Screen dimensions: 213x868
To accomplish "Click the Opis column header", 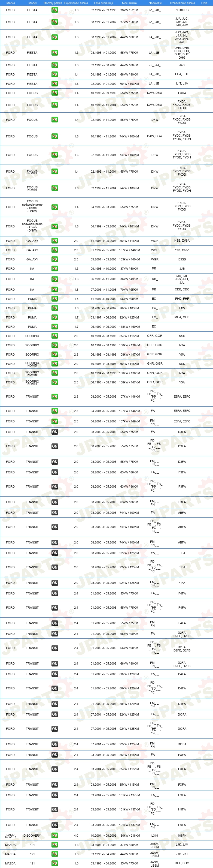I will pyautogui.click(x=204, y=3).
